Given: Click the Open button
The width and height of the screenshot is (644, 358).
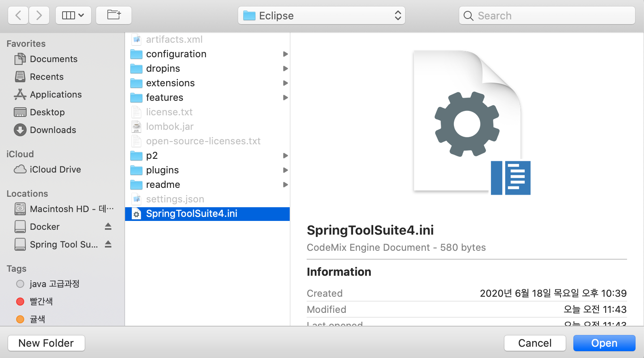Looking at the screenshot, I should pyautogui.click(x=604, y=343).
